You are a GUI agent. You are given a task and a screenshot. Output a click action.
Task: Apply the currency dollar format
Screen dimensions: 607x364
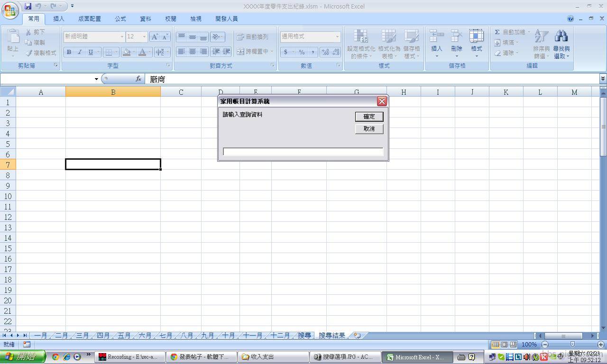coord(285,52)
